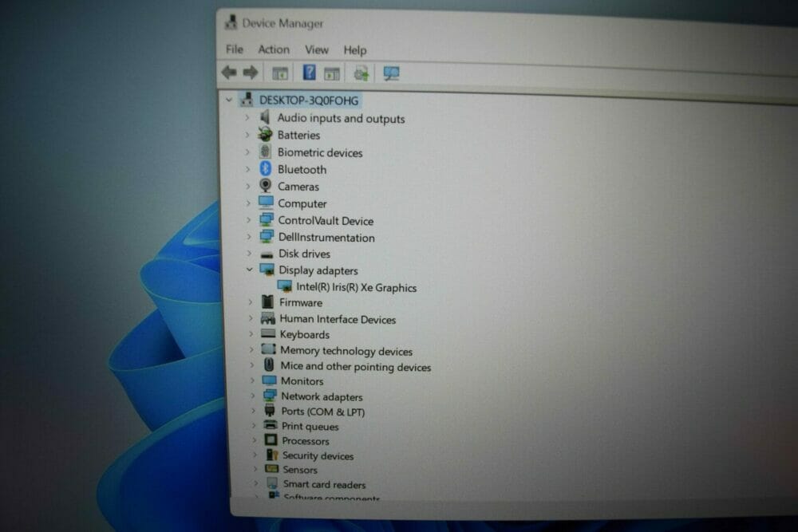Screen dimensions: 798x532
Task: Select the Ports (COM & LPT) label
Action: pos(322,412)
